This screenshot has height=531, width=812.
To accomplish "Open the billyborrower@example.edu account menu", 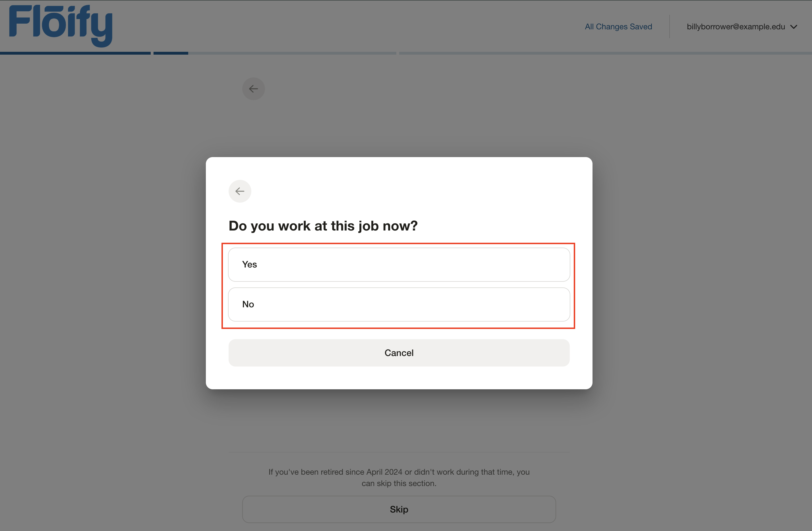I will [736, 27].
